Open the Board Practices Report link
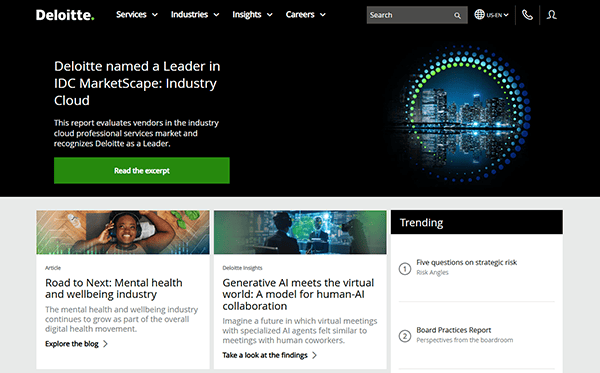 point(454,330)
